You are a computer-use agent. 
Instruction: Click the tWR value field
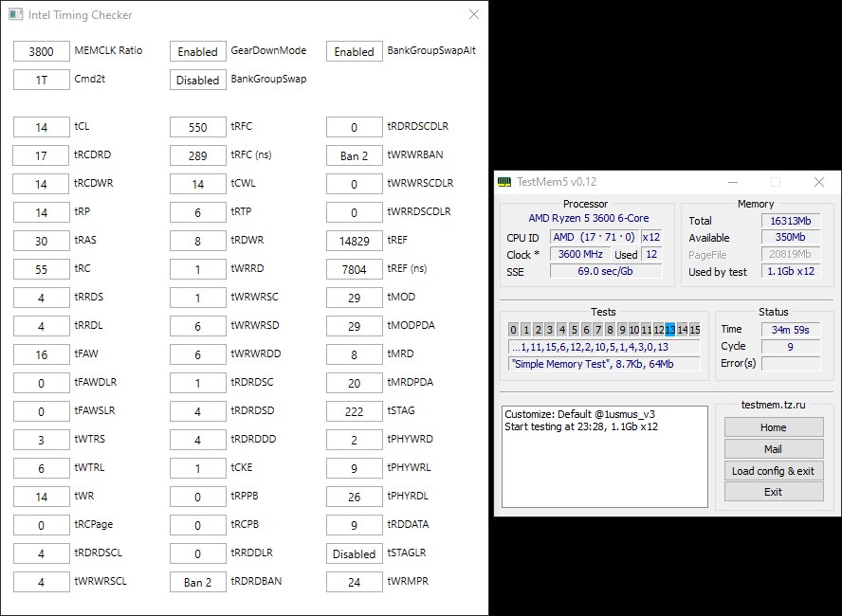click(42, 497)
